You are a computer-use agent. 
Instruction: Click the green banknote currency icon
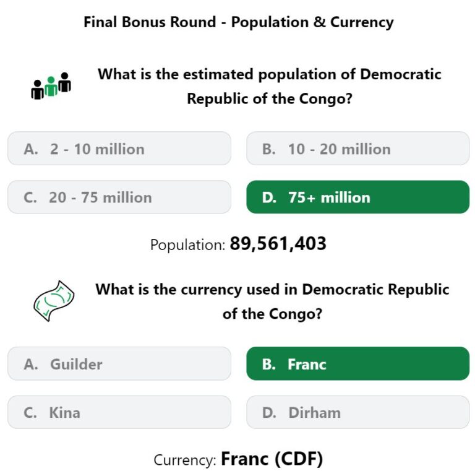pos(54,301)
